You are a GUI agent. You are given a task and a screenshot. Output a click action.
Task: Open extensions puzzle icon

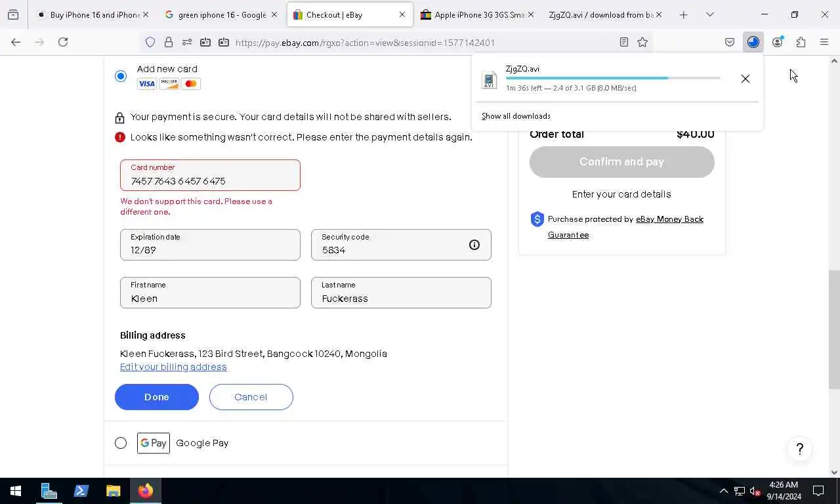point(801,42)
